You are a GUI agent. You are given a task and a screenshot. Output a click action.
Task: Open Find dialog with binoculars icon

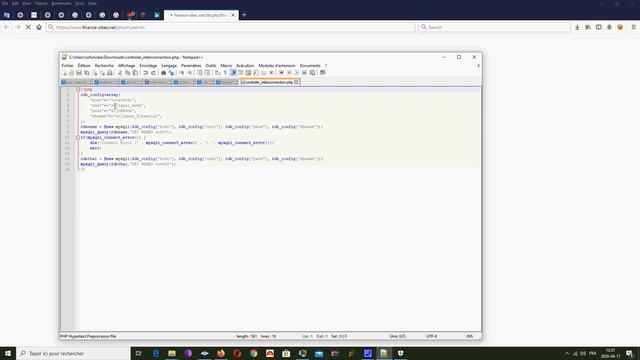tap(163, 73)
